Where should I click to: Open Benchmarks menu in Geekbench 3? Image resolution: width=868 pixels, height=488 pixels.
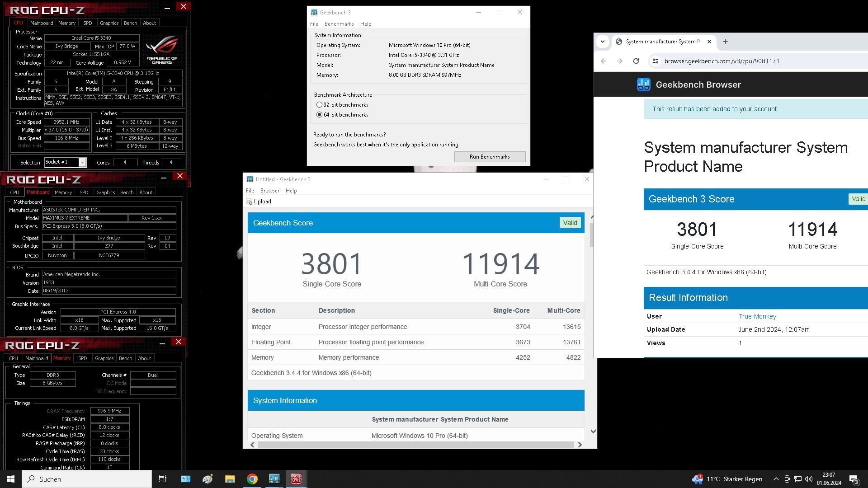(x=339, y=24)
